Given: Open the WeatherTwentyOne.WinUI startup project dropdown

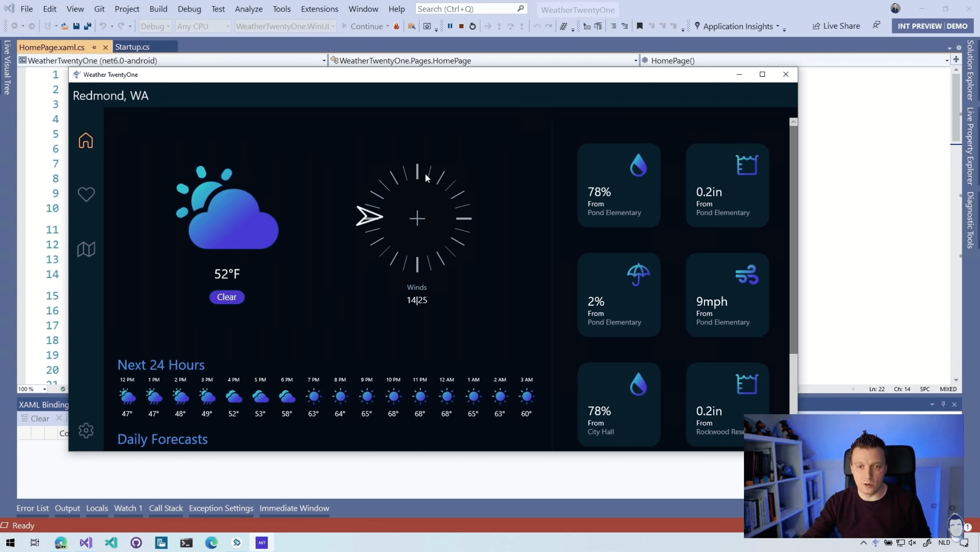Looking at the screenshot, I should 285,26.
